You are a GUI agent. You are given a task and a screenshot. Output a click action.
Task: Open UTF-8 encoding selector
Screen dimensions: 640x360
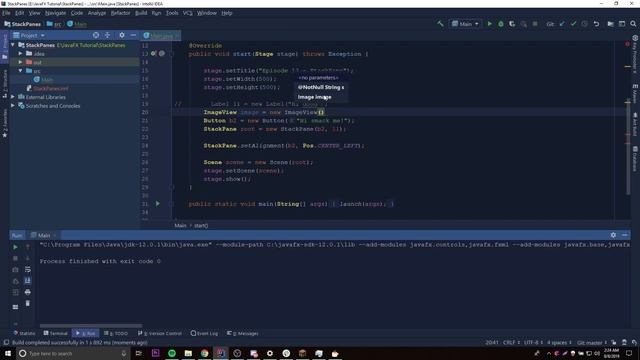coord(533,342)
